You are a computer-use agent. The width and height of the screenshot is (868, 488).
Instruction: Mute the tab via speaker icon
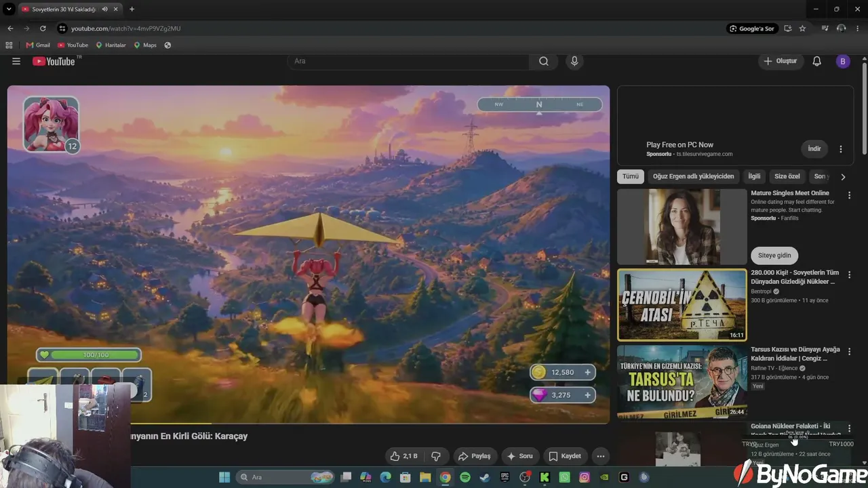[104, 9]
